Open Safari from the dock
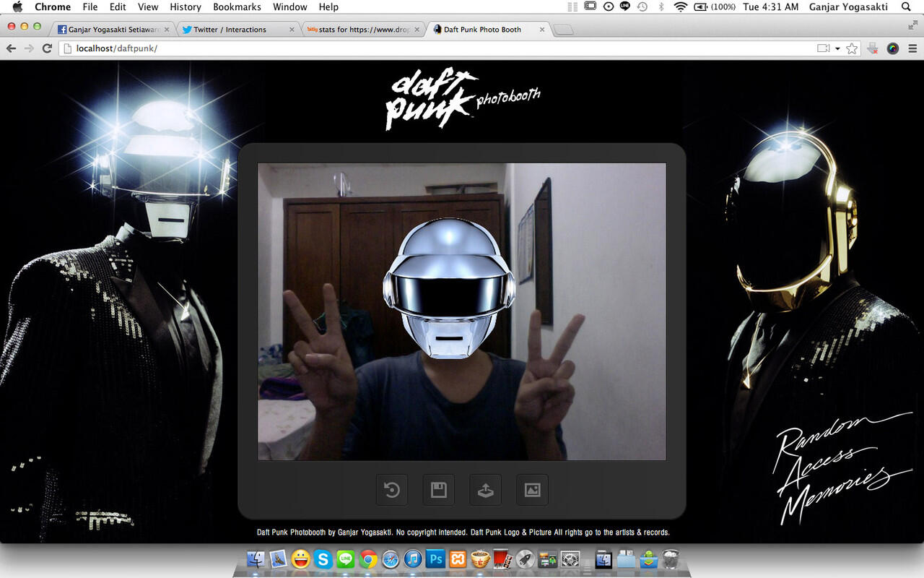This screenshot has height=578, width=924. click(x=391, y=558)
